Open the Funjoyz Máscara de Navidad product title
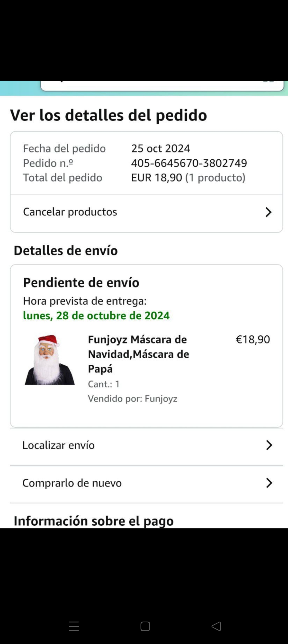 click(x=138, y=354)
